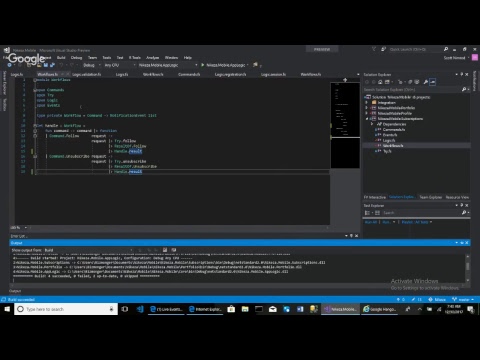Open the editor tab overflow dropdown
This screenshot has width=480, height=360.
(x=358, y=74)
